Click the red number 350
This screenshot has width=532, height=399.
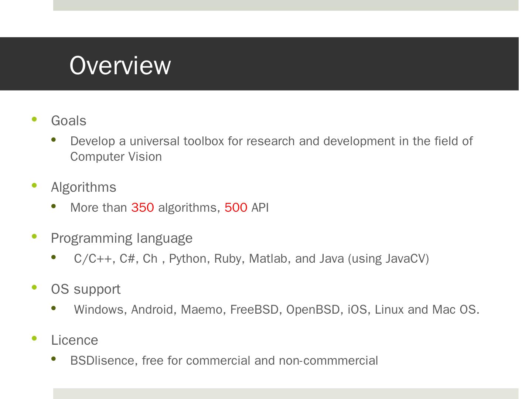pyautogui.click(x=143, y=208)
